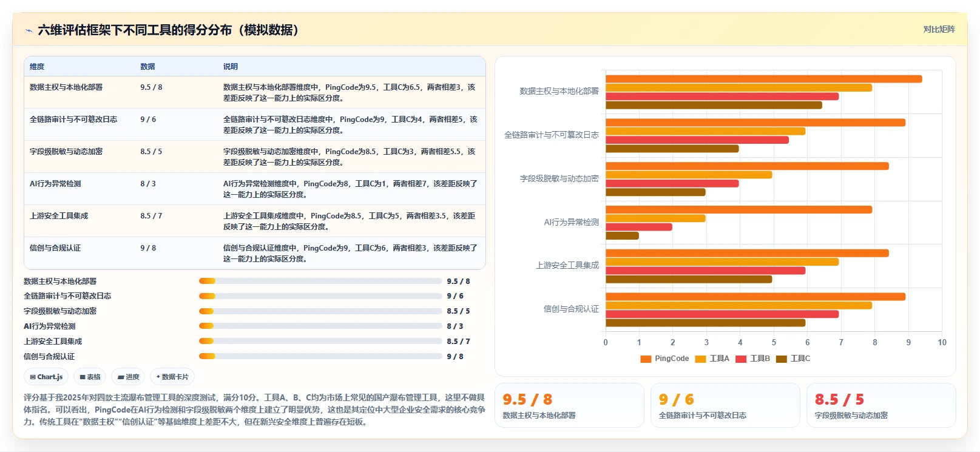Click 工具A bar for AI行为异常检测
The image size is (980, 452).
[x=655, y=218]
